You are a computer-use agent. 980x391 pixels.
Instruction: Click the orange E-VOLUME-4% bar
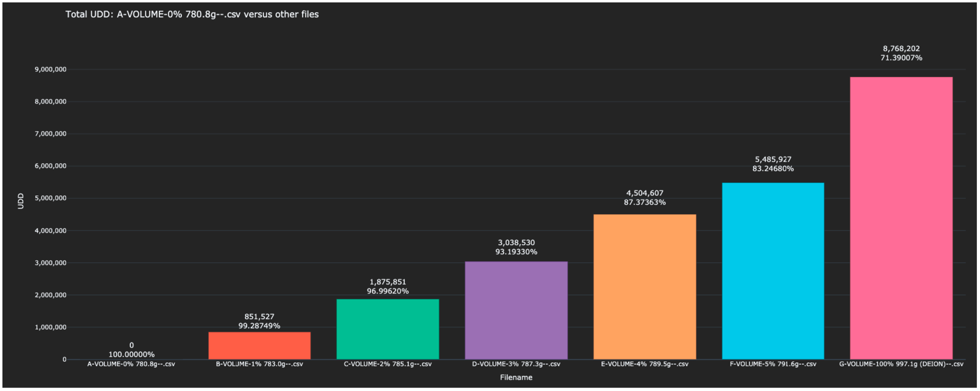point(644,286)
